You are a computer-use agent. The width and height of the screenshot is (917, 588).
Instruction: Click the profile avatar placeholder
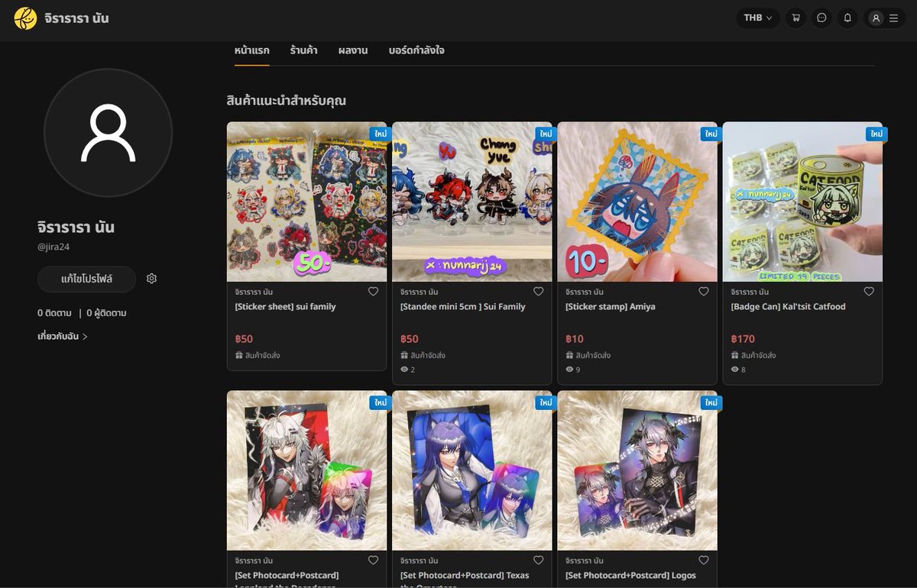108,133
